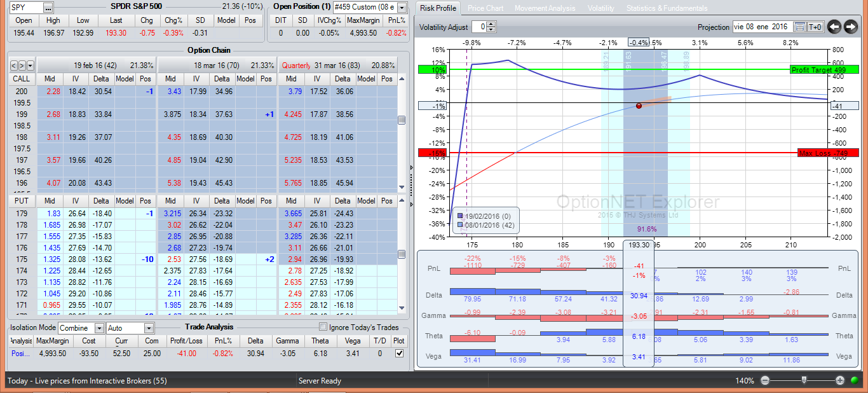Screen dimensions: 868x393
Task: Increase the Volatility Adjust stepper value
Action: point(491,24)
